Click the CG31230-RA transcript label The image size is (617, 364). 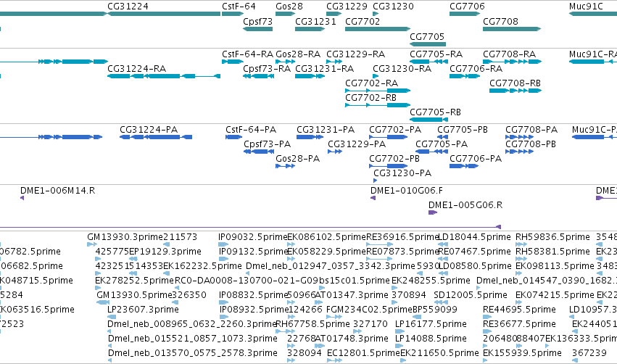pyautogui.click(x=402, y=68)
